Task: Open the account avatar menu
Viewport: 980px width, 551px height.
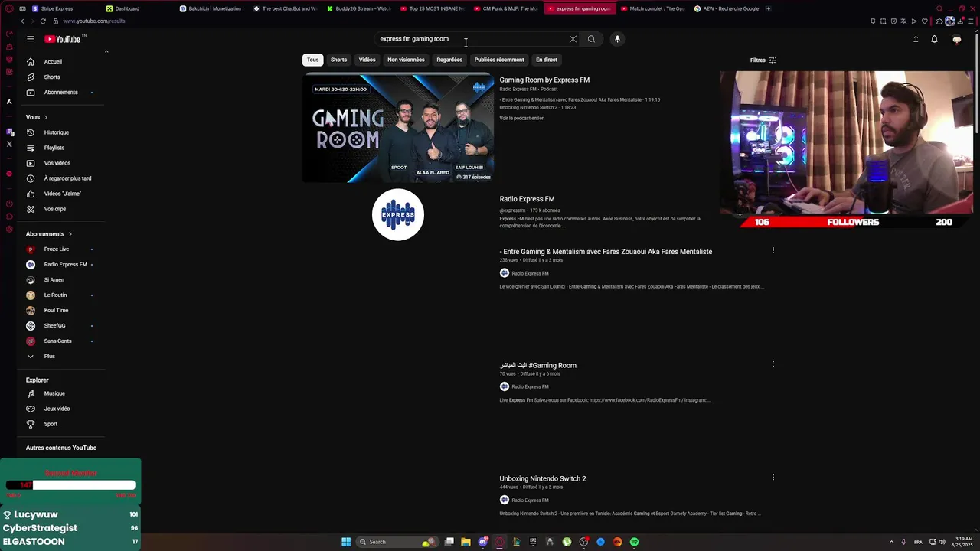Action: click(956, 39)
